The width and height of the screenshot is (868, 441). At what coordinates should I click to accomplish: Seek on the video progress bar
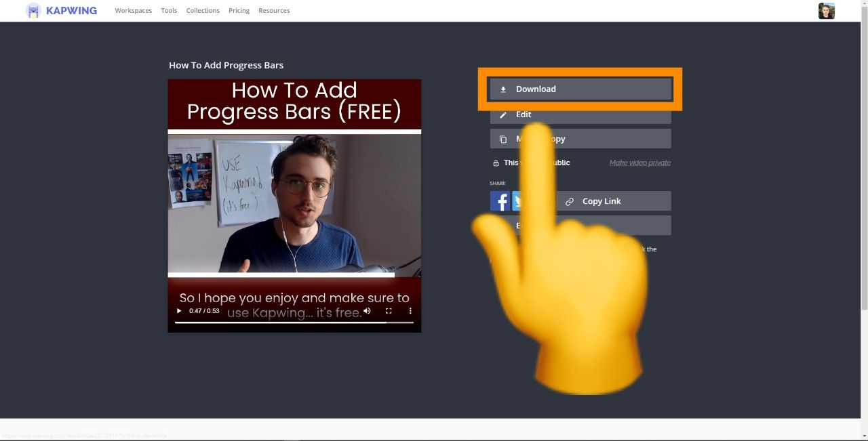coord(294,322)
